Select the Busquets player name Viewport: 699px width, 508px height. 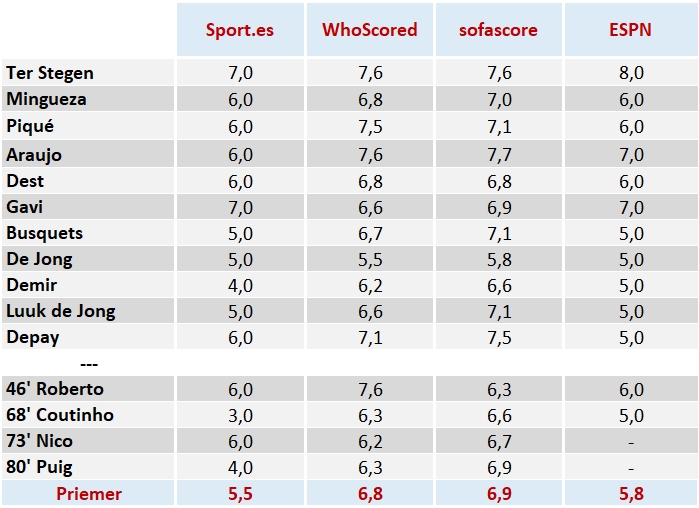click(44, 233)
